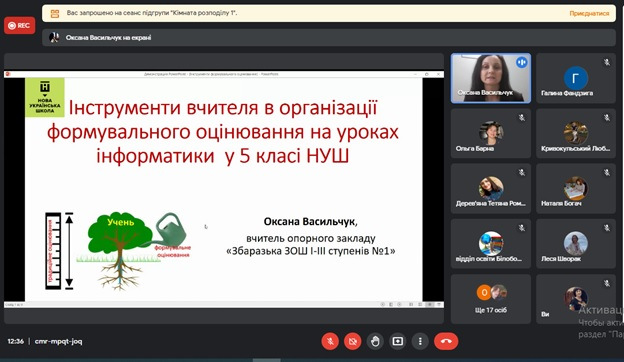This screenshot has width=624, height=362.
Task: Click the audio activity indicator on Оксана Васильчук
Action: click(521, 62)
